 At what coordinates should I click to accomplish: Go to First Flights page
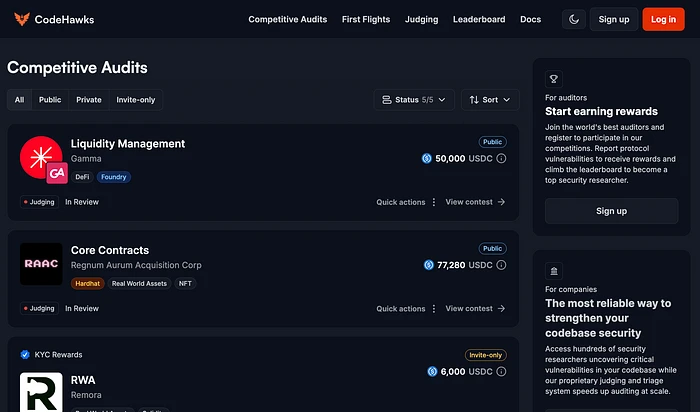(x=366, y=19)
